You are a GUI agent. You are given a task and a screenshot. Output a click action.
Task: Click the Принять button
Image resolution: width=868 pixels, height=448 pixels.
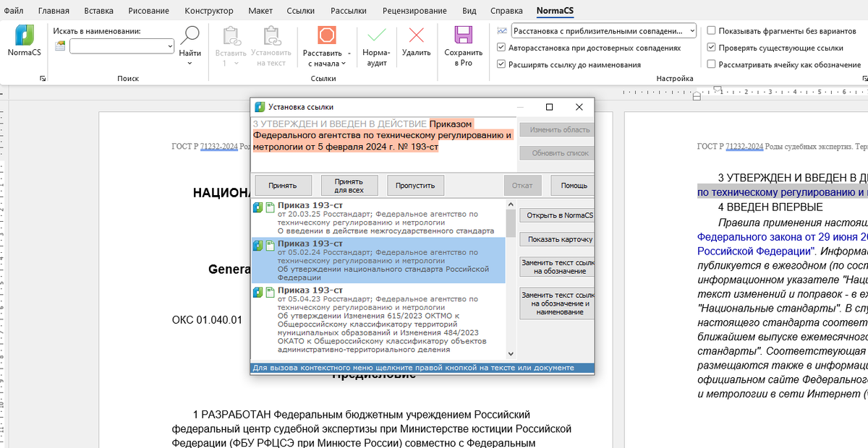[284, 186]
